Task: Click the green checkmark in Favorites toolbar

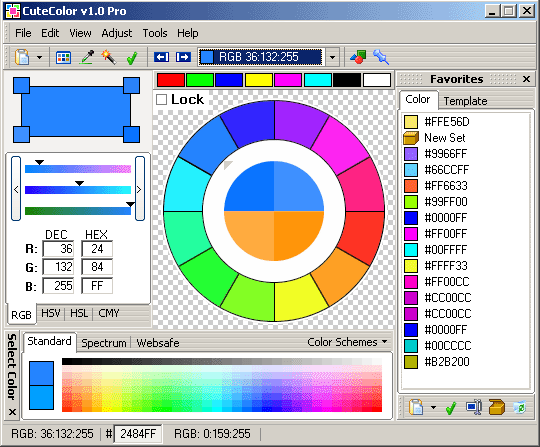Action: click(451, 408)
